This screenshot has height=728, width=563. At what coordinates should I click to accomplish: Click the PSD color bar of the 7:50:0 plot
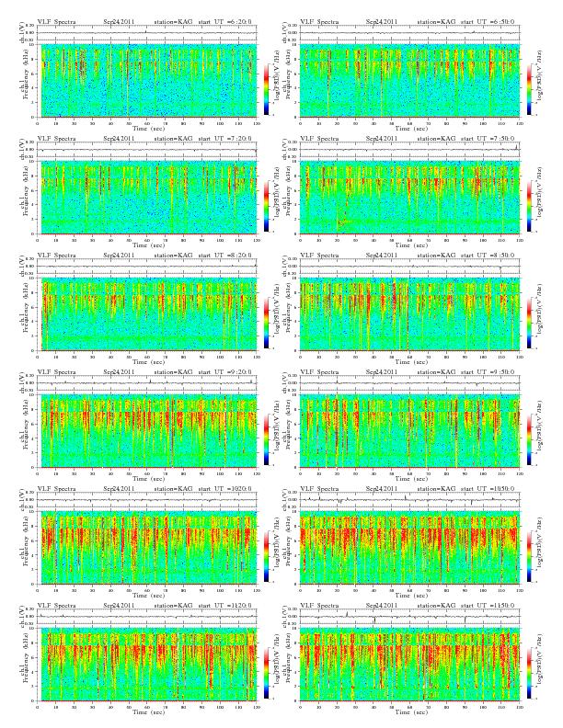530,206
